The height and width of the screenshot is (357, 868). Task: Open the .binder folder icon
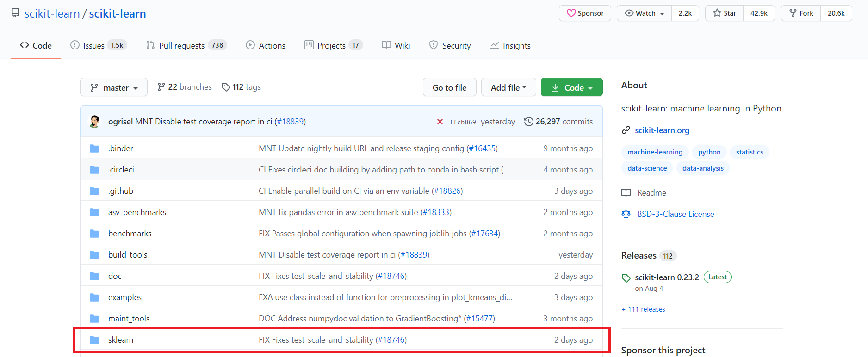(x=94, y=148)
